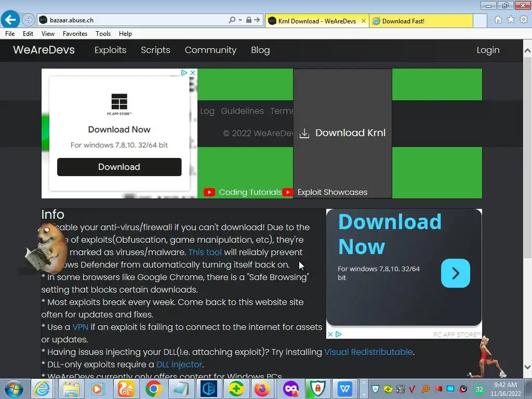The image size is (532, 399).
Task: Open the Windows Start menu
Action: 14,389
